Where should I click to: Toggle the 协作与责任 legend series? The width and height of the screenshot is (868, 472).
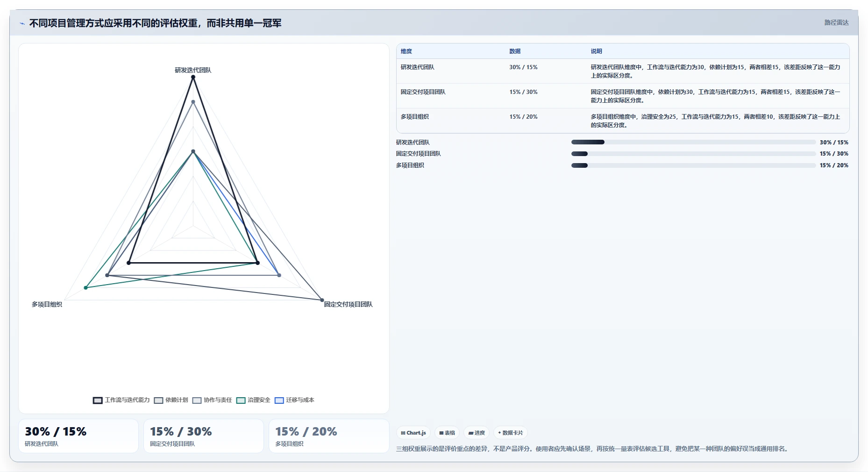point(212,400)
